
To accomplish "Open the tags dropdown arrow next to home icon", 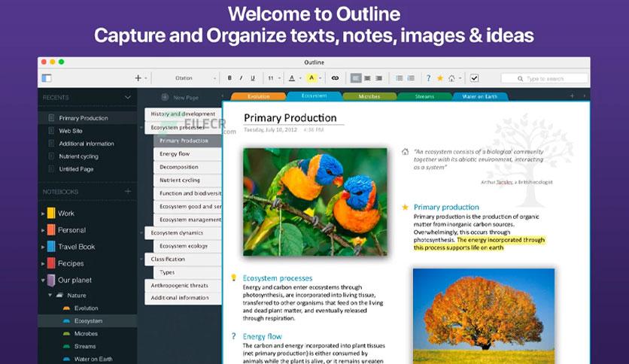I will click(460, 78).
